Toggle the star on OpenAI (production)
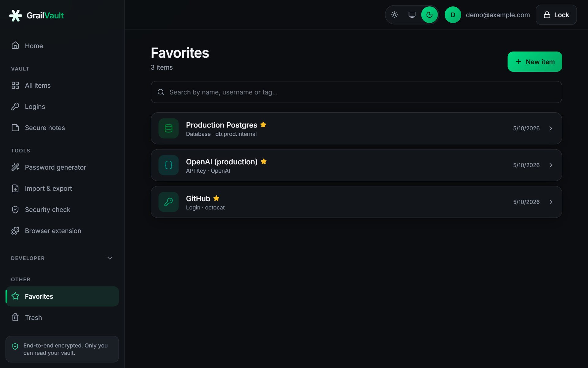 [264, 161]
